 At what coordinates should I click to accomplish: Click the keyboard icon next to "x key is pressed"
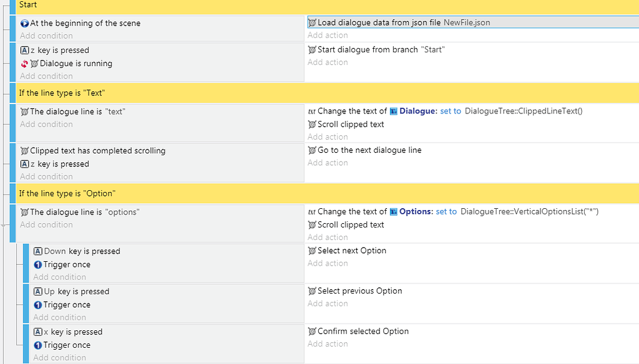tap(38, 332)
